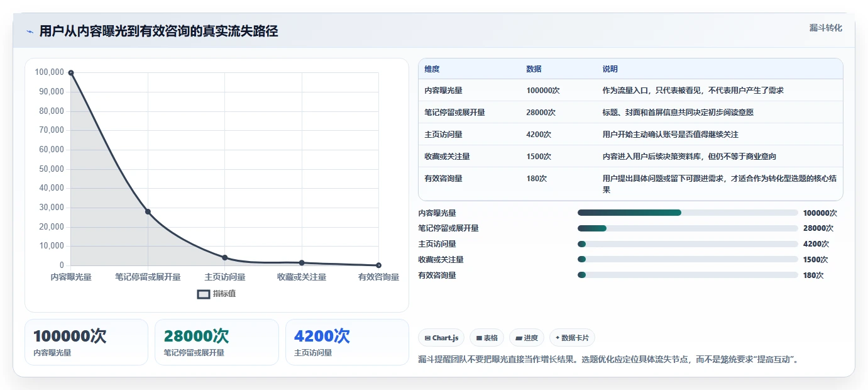Image resolution: width=868 pixels, height=390 pixels.
Task: Click the 28000次 stat card
Action: pos(217,342)
